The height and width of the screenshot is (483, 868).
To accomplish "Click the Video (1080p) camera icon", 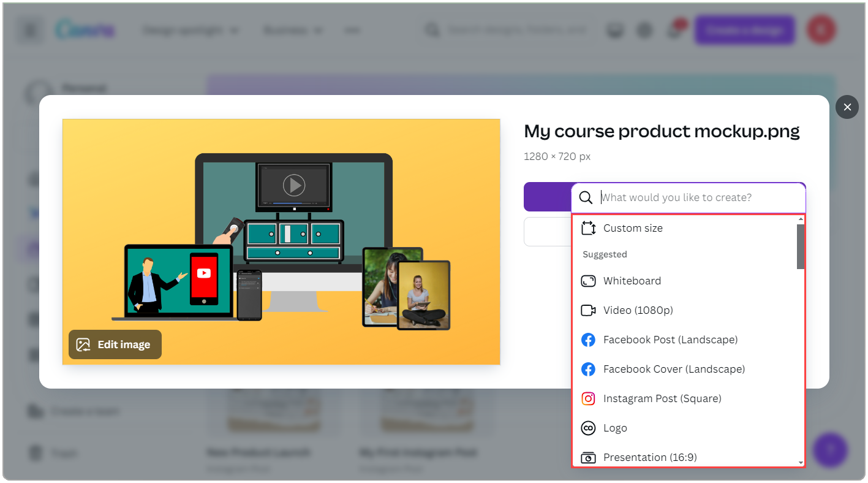I will pos(588,310).
